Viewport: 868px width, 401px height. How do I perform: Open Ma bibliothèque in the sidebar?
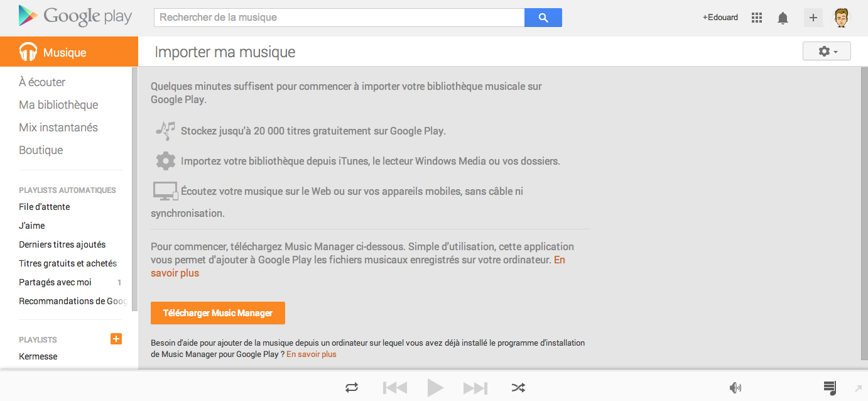pos(58,105)
